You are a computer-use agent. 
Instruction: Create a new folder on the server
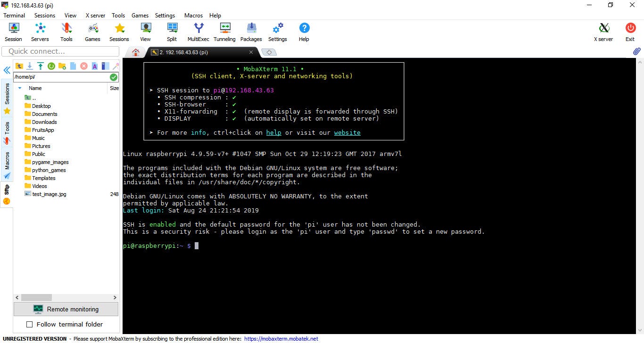(62, 66)
